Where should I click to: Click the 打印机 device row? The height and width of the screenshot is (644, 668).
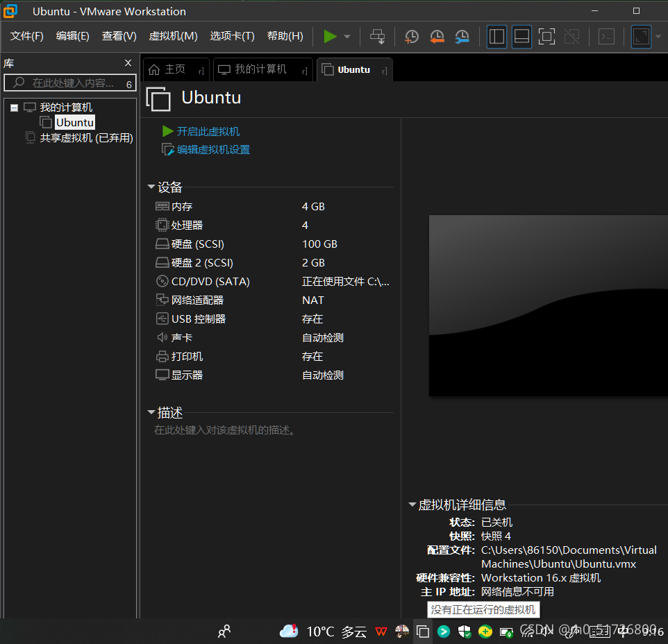pyautogui.click(x=273, y=356)
